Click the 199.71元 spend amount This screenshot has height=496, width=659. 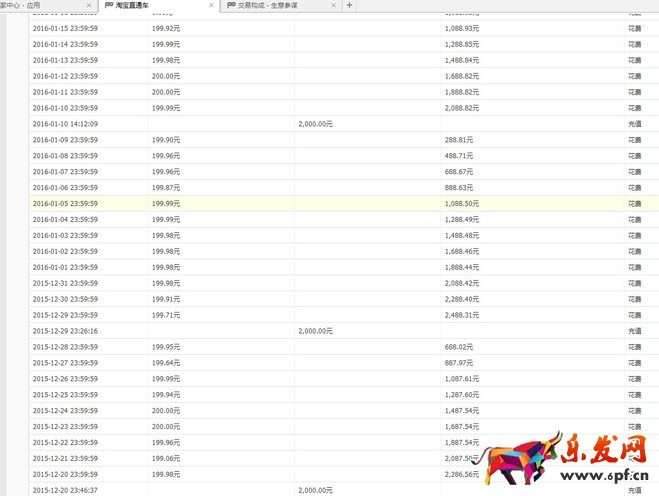click(x=166, y=314)
